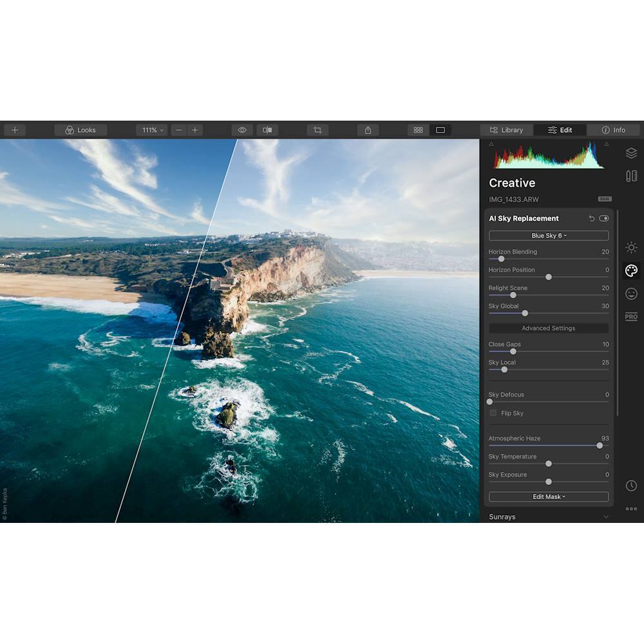
Task: Click the before/after divider line on photo
Action: (x=176, y=330)
